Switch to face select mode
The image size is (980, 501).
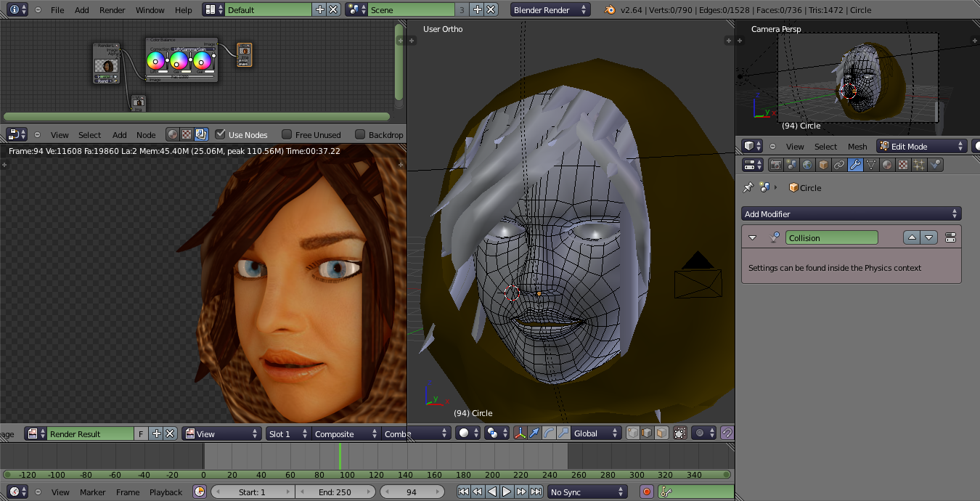(x=661, y=433)
